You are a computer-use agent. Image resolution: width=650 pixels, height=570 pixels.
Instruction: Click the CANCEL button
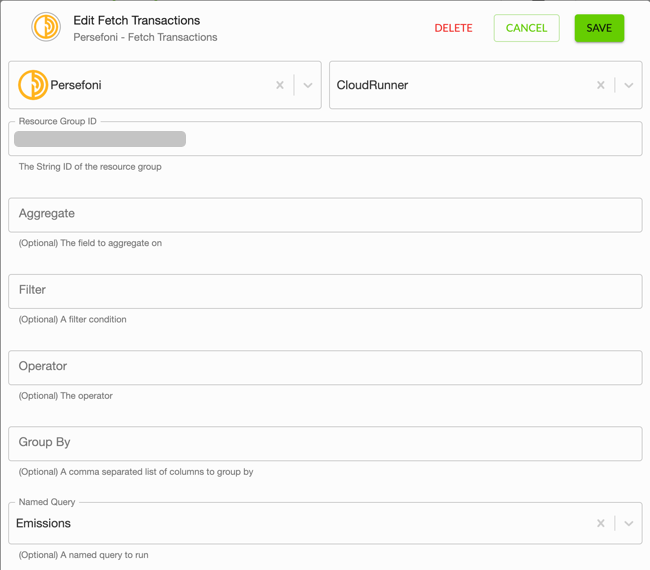tap(526, 28)
